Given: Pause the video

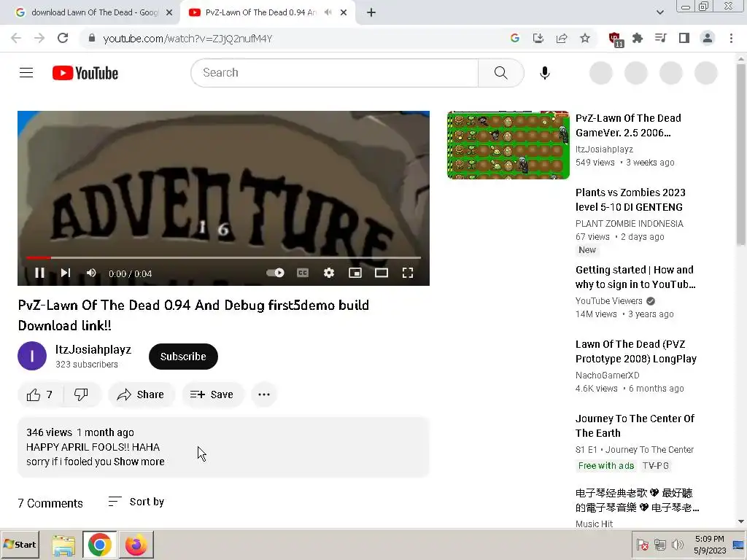Looking at the screenshot, I should (x=39, y=273).
